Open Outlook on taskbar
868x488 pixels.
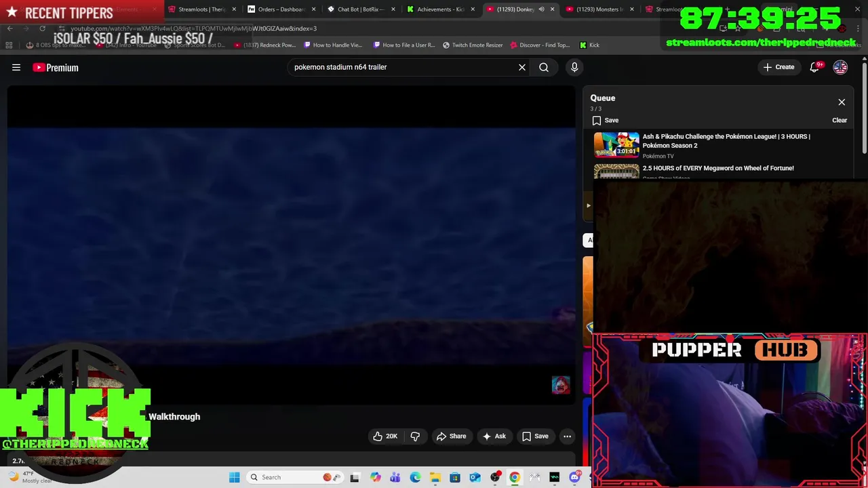tap(475, 477)
